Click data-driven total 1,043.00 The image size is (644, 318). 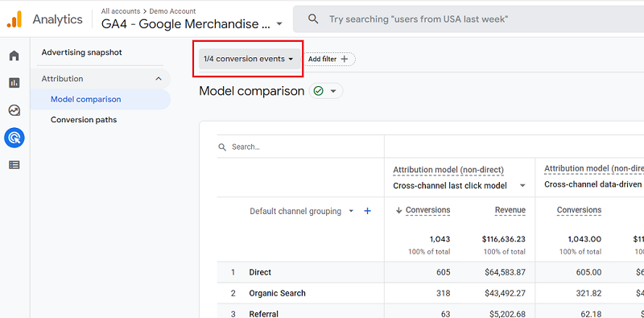tap(584, 239)
